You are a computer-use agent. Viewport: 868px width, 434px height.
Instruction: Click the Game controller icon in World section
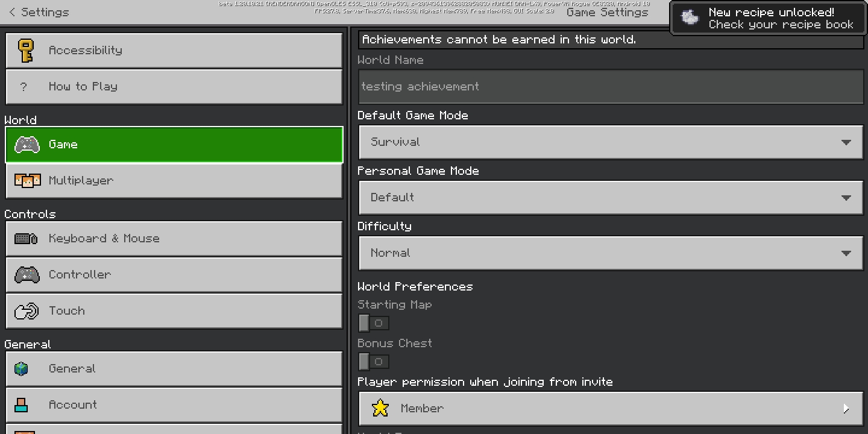tap(27, 145)
